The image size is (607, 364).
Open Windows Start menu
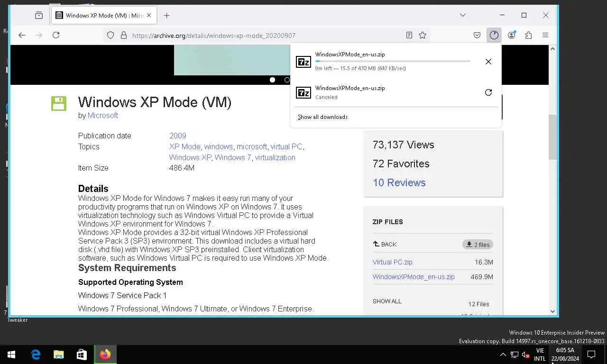point(11,355)
